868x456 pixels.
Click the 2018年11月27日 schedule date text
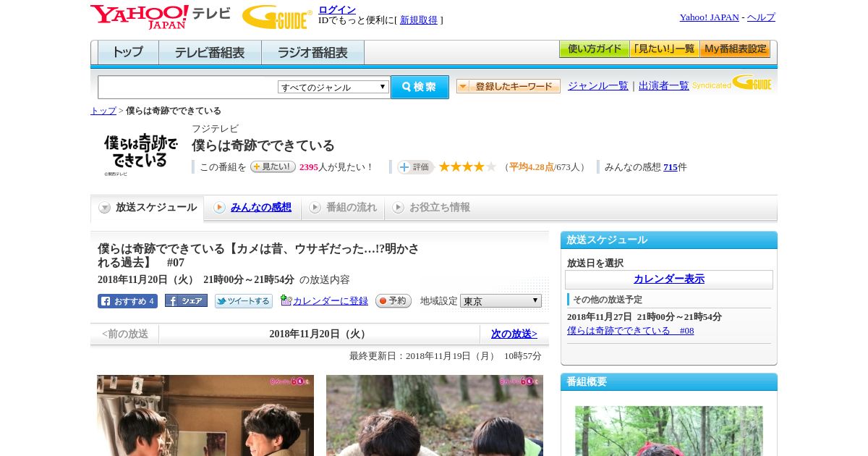(644, 317)
